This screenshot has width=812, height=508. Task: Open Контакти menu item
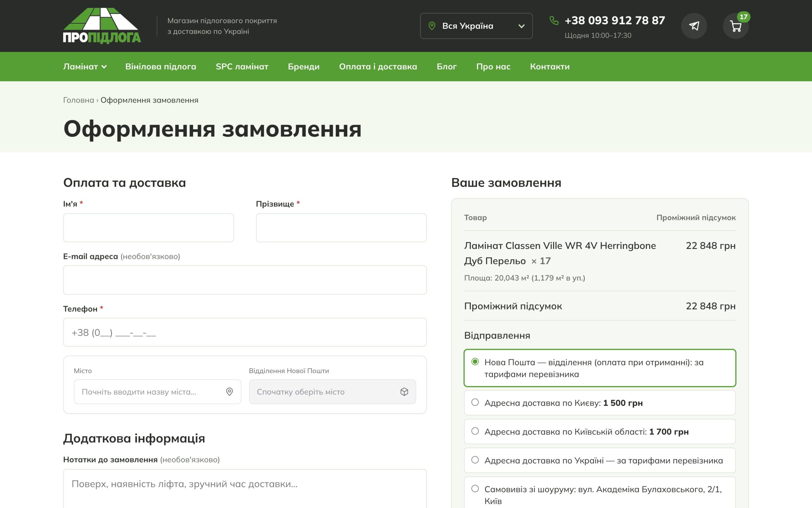[x=550, y=67]
